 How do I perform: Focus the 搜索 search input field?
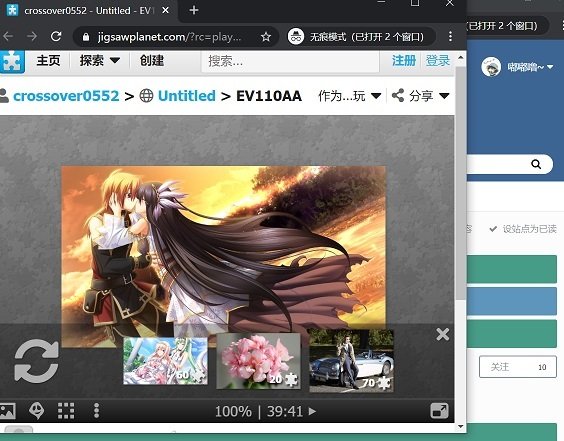(x=290, y=61)
